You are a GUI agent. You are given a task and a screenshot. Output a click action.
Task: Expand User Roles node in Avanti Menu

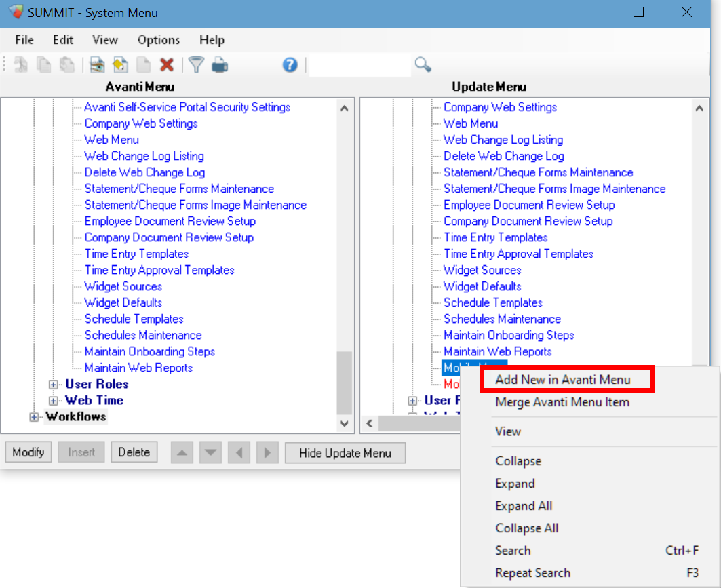coord(54,385)
